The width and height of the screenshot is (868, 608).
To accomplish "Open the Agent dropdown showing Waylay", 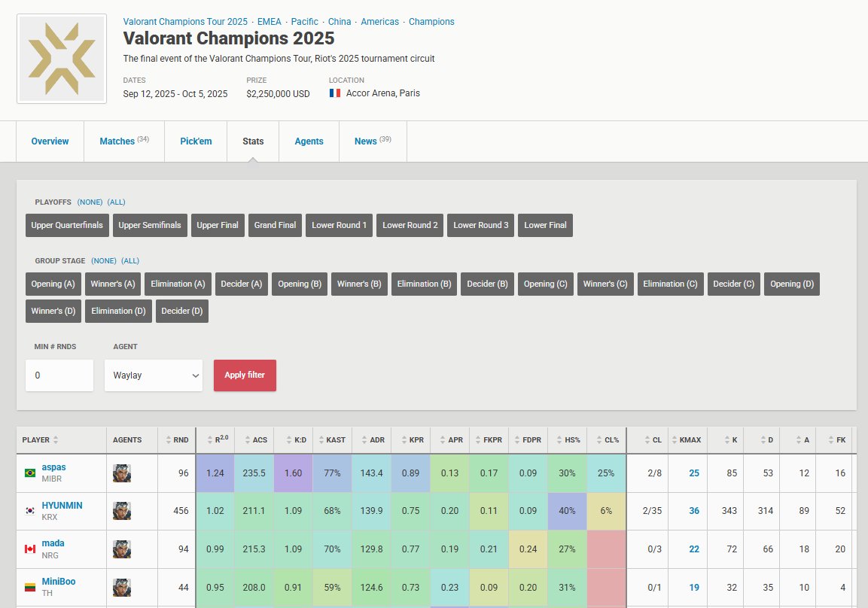I will point(154,375).
